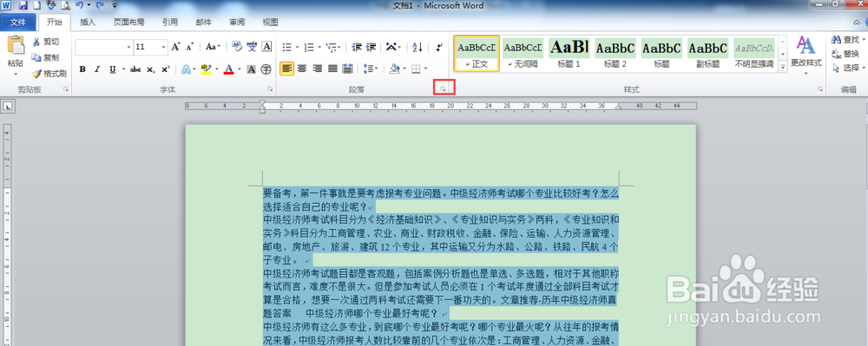Click the Increase Indent icon
Viewport: 868px width, 346px height.
(371, 47)
